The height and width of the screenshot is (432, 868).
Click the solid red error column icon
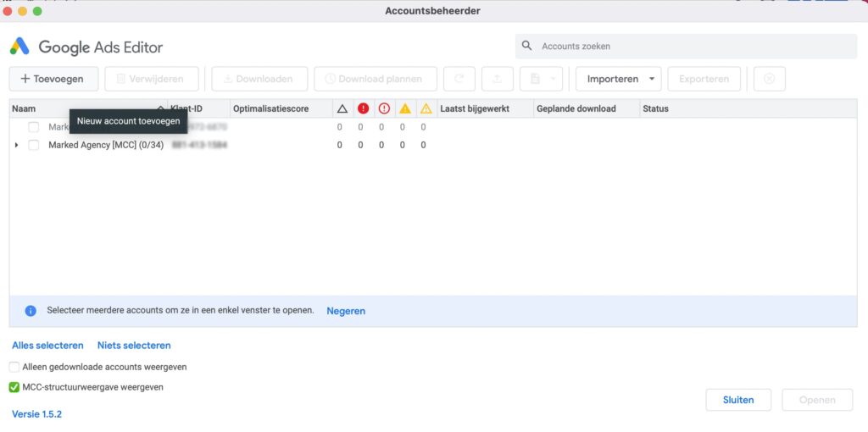[x=363, y=109]
